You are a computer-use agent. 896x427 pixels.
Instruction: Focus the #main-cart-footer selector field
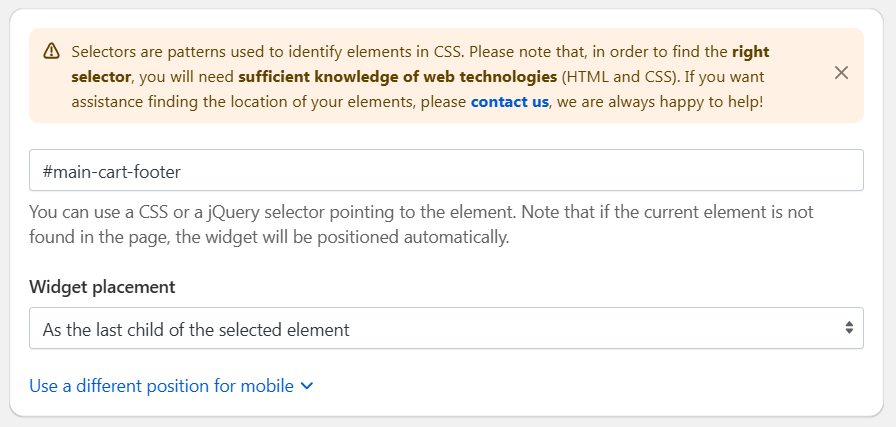click(446, 170)
